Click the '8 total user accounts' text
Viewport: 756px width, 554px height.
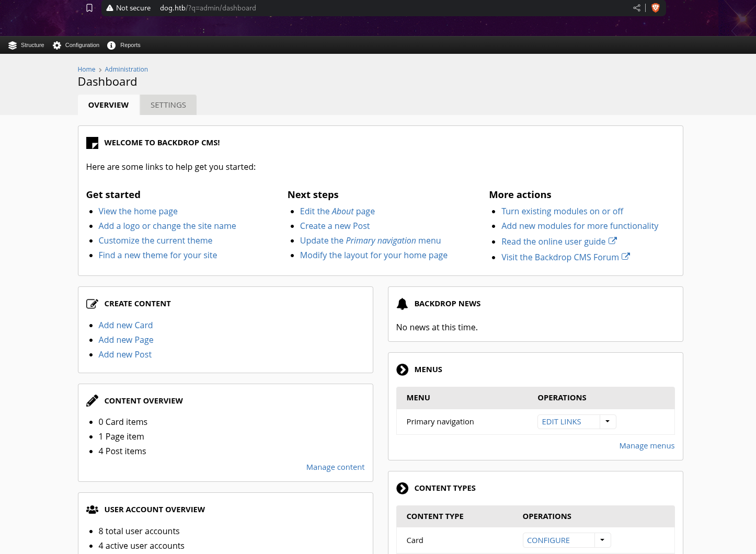pyautogui.click(x=139, y=531)
